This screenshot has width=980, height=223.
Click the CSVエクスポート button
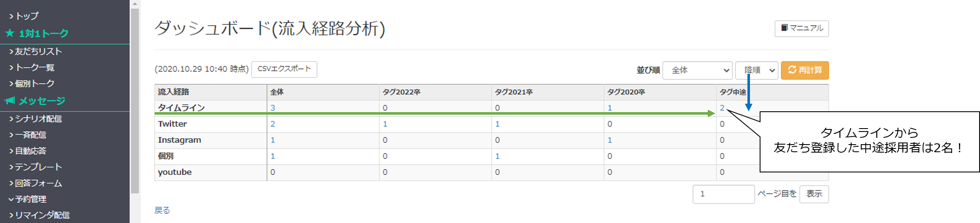(284, 69)
